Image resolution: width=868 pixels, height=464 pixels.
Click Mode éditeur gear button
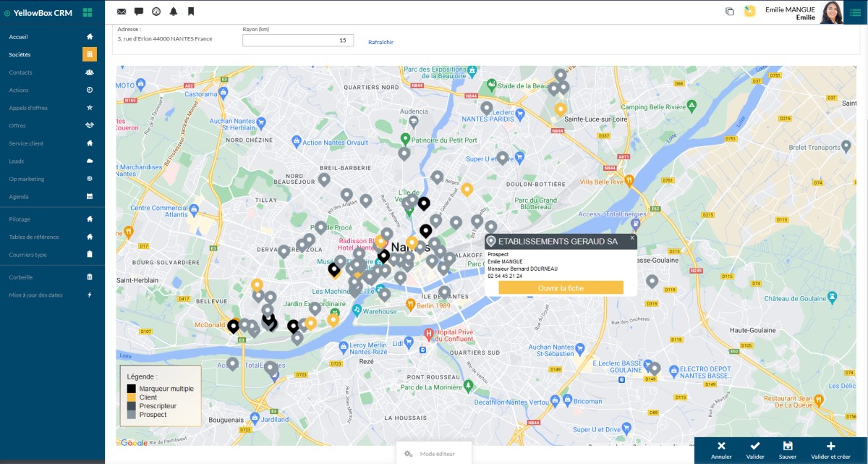coord(433,453)
